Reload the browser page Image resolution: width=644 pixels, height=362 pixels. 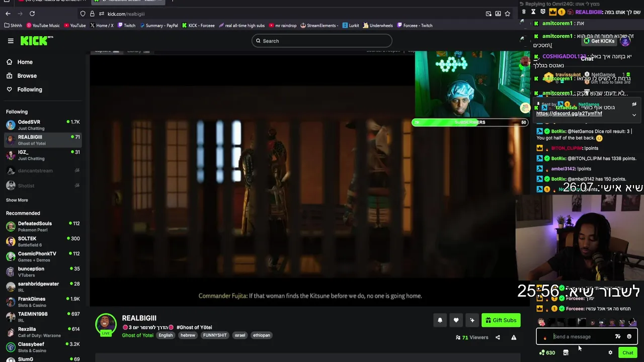coord(32,14)
